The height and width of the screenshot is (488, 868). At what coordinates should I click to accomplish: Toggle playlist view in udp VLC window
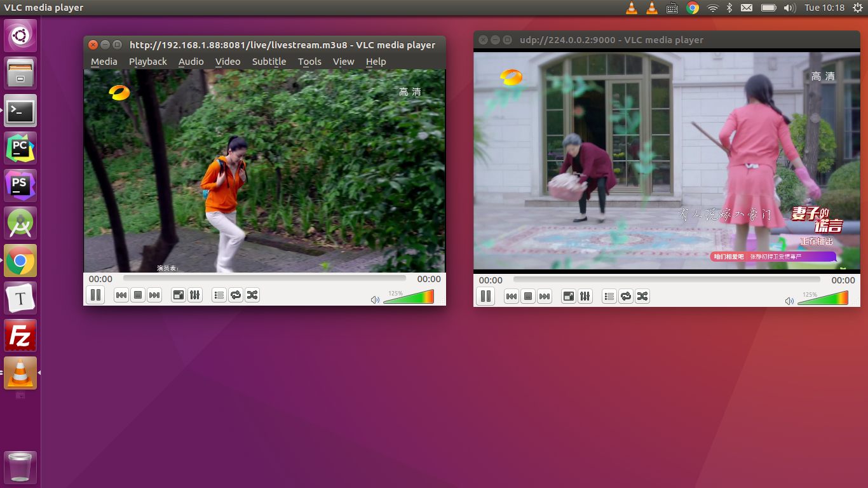pyautogui.click(x=609, y=296)
